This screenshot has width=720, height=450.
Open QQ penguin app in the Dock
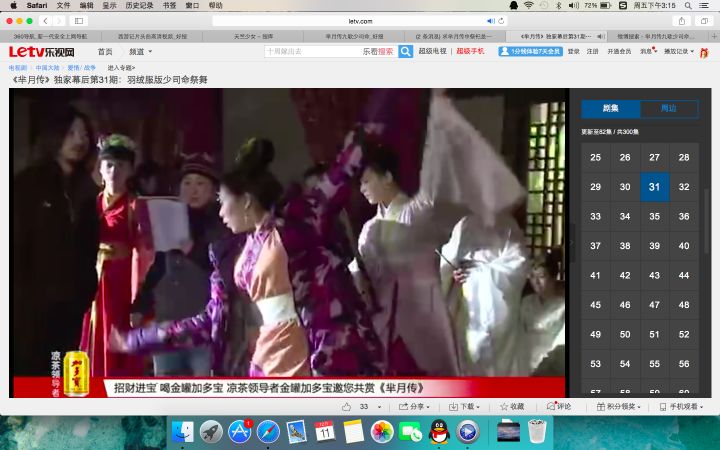[x=439, y=432]
